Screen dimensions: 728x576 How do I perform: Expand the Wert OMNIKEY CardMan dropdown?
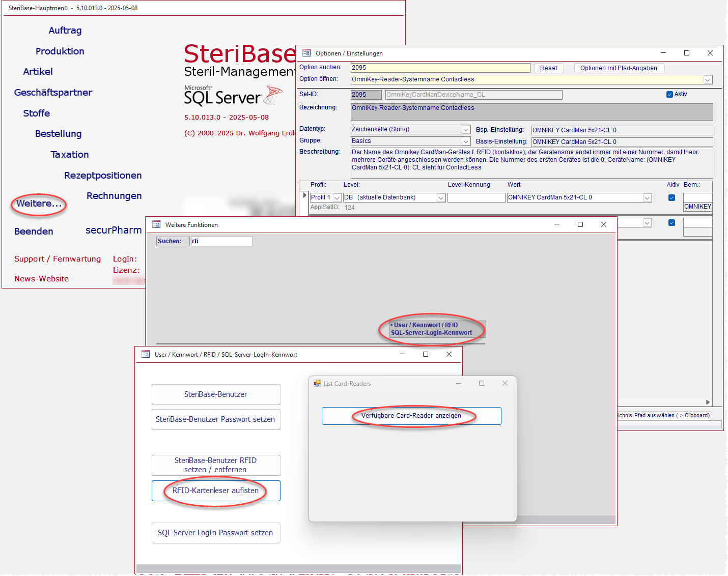tap(648, 198)
